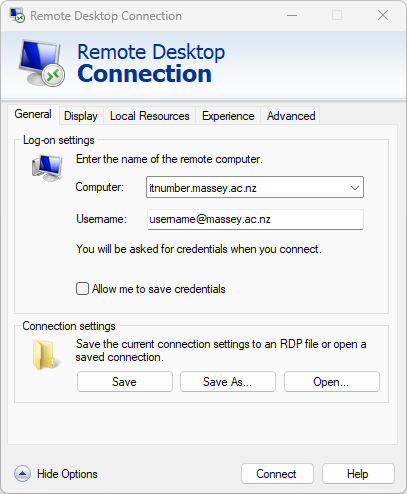This screenshot has height=494, width=407.
Task: Click the 'Connection settings' group heading
Action: click(x=69, y=326)
